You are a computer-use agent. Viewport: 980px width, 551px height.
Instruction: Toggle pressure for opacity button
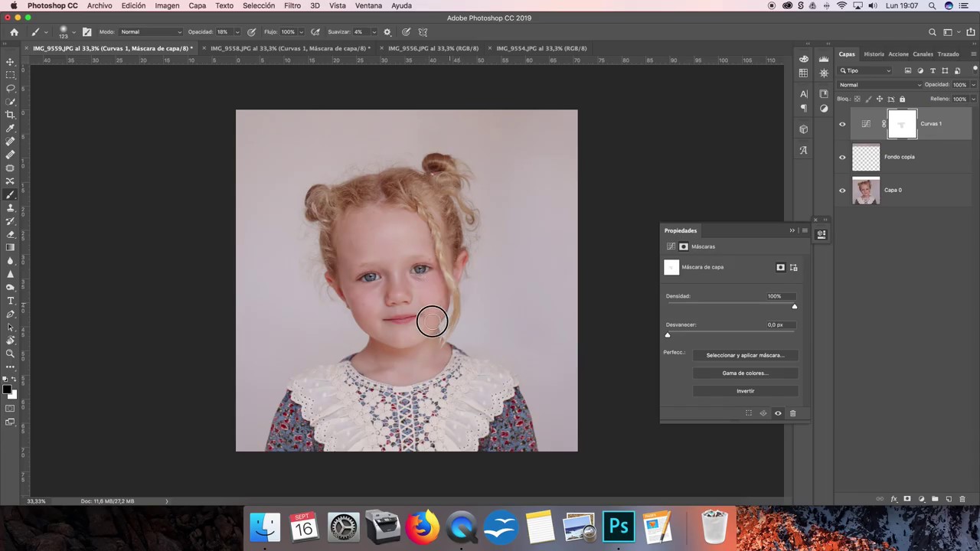pos(251,32)
